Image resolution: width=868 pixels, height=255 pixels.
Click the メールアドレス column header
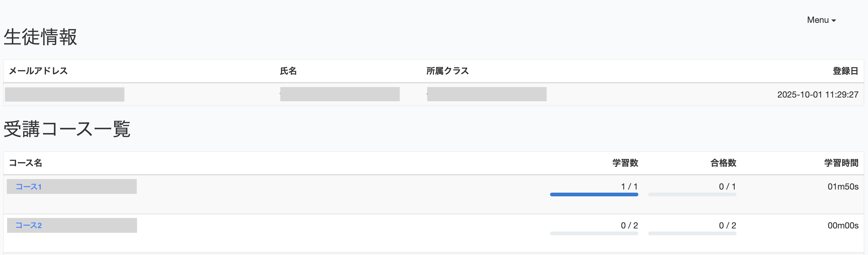pyautogui.click(x=38, y=71)
